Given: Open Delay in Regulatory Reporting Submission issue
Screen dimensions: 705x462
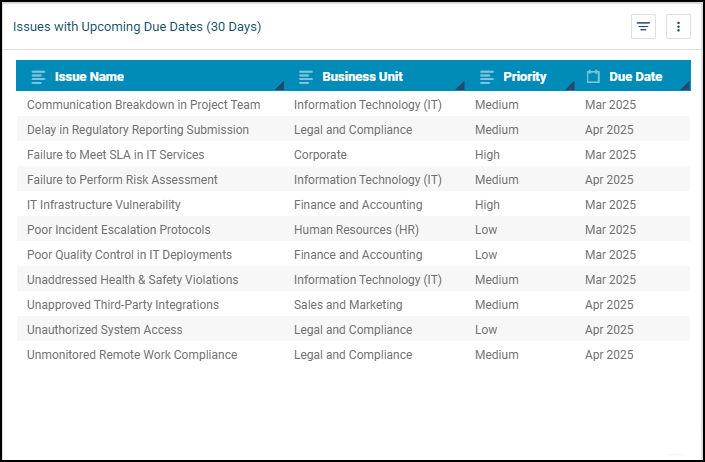Looking at the screenshot, I should click(x=138, y=130).
